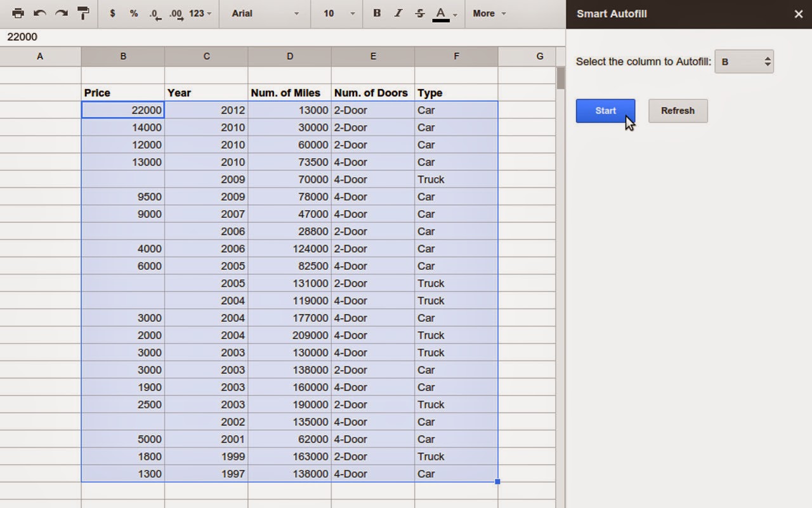812x508 pixels.
Task: Toggle strikethrough formatting
Action: click(x=419, y=13)
